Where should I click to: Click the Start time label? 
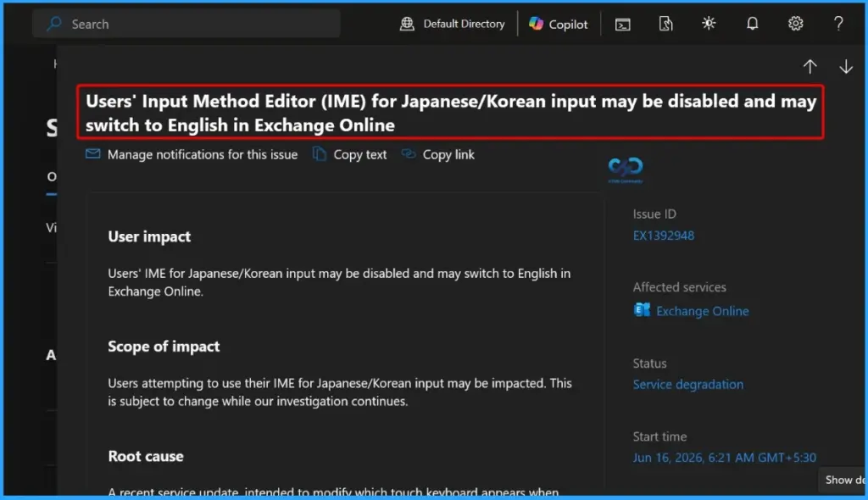click(x=659, y=436)
